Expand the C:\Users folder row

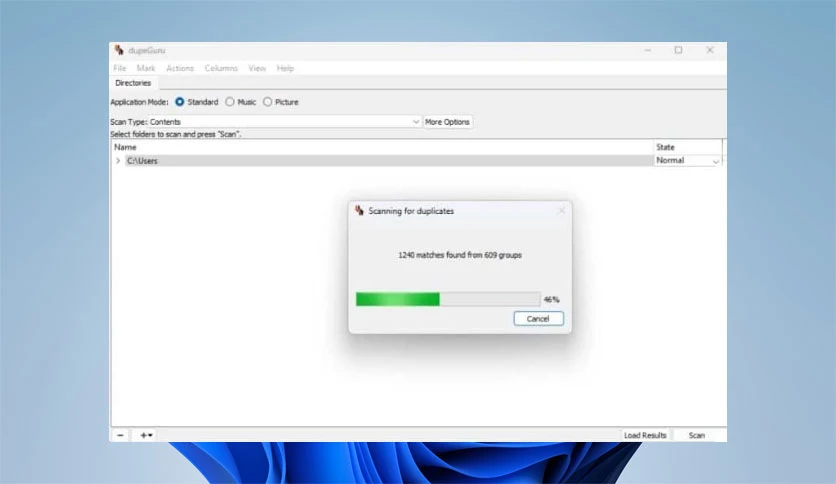point(118,160)
